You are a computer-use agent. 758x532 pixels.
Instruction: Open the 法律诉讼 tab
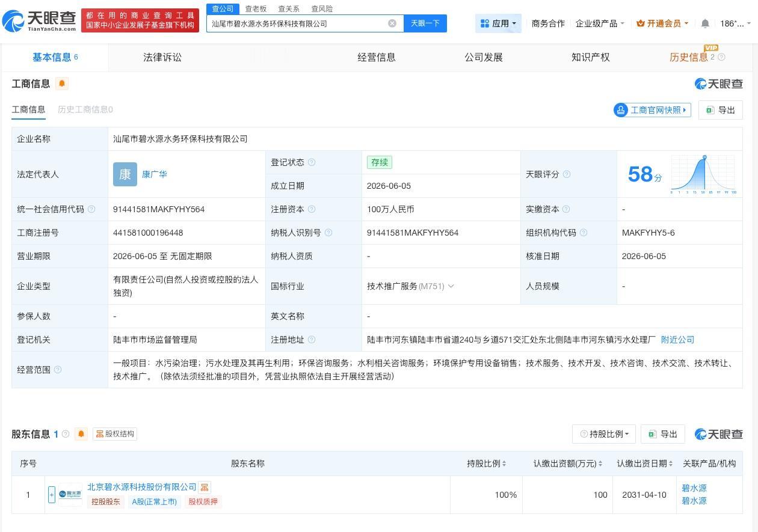pyautogui.click(x=162, y=57)
